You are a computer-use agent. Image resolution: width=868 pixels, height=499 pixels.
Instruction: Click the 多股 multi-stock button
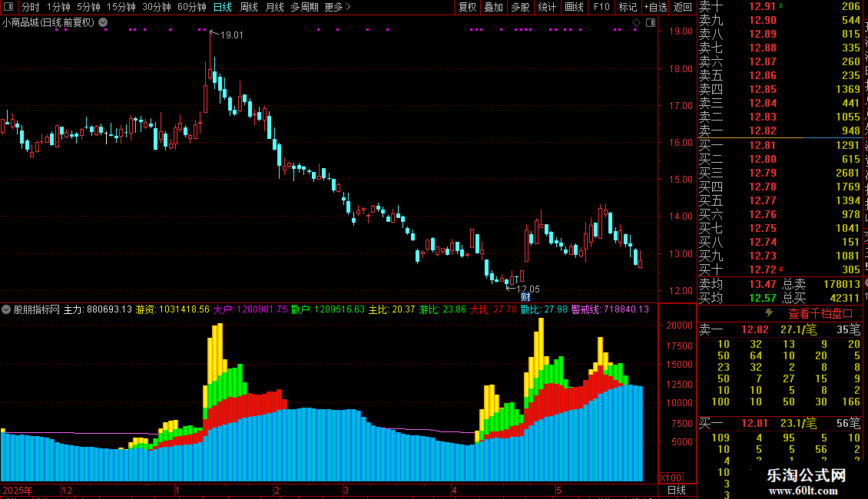[520, 7]
